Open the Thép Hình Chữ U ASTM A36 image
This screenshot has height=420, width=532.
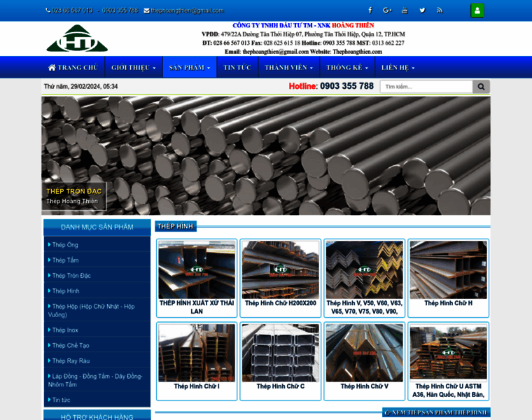(448, 351)
